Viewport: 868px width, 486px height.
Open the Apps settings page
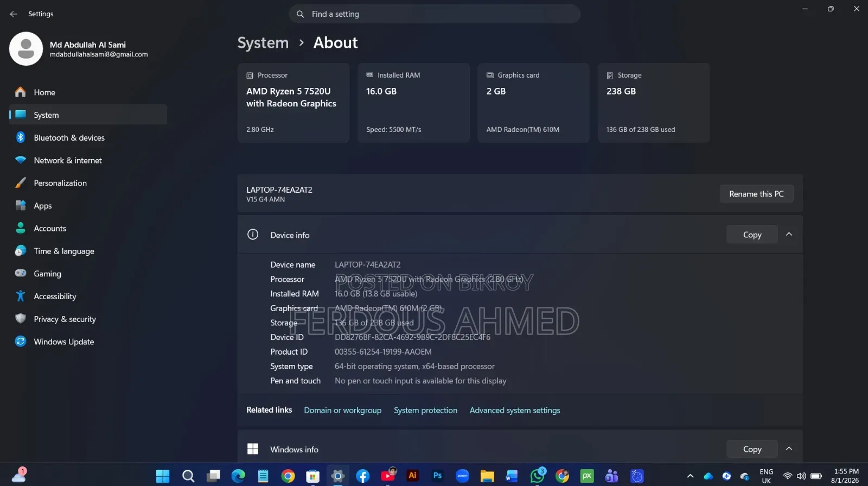click(x=88, y=206)
